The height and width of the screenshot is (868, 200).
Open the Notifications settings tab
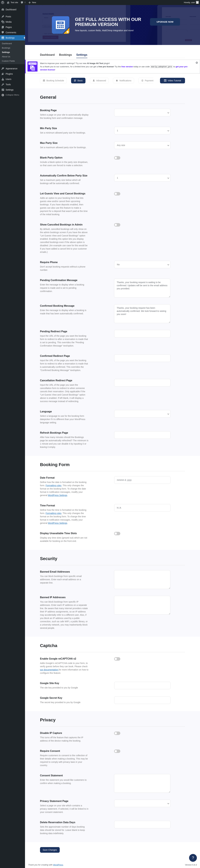(123, 81)
